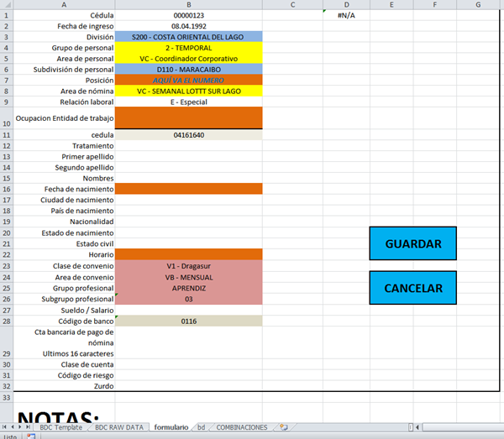Click the VB - MENSUAL cell
This screenshot has height=439, width=504.
(189, 277)
